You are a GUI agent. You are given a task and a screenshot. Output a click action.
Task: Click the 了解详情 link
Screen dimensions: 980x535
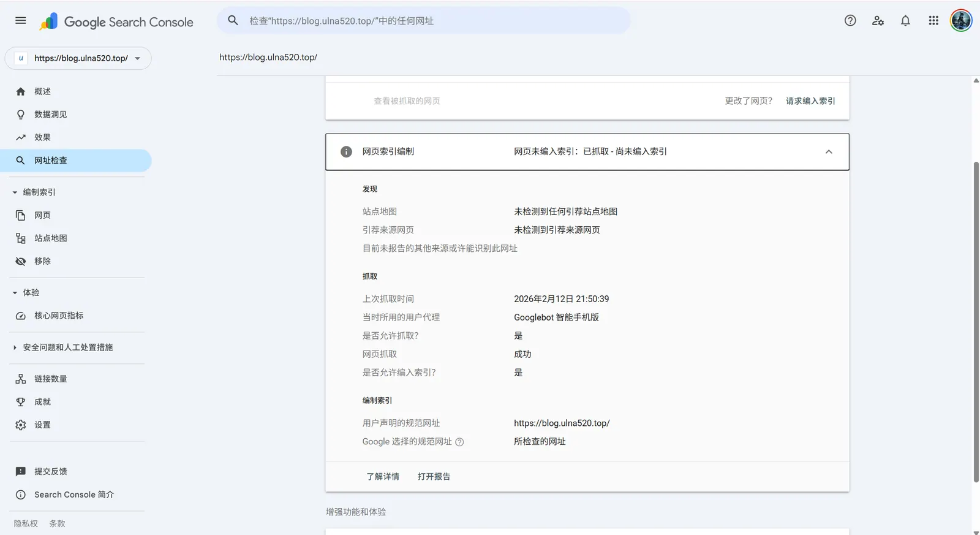tap(383, 477)
